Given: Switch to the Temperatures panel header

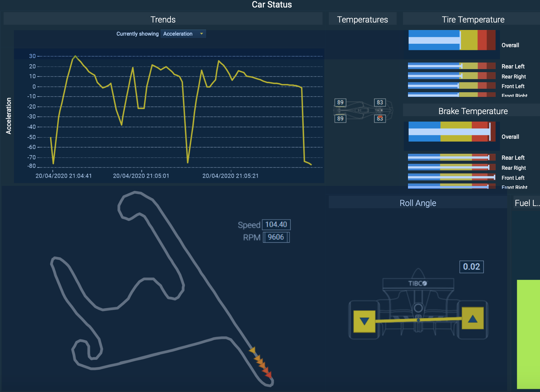Looking at the screenshot, I should 362,19.
